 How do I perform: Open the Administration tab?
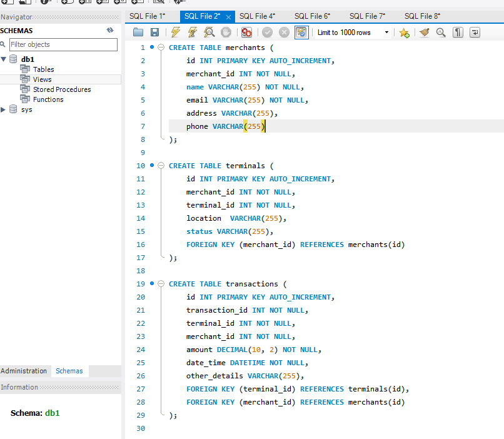coord(25,370)
